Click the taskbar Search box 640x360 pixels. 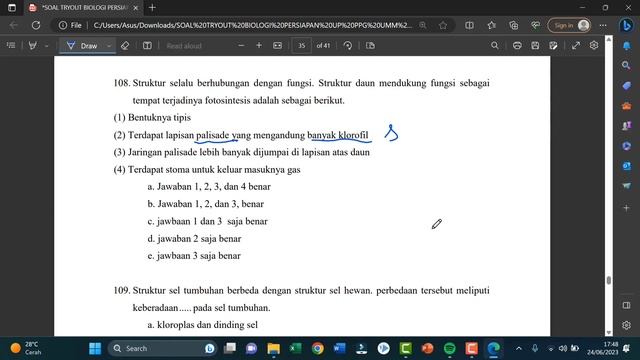[162, 349]
